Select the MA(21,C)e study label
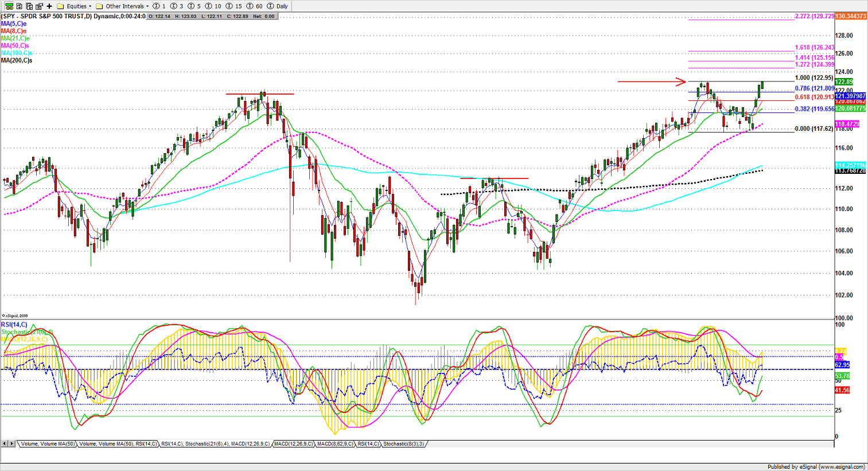Image resolution: width=868 pixels, height=471 pixels. click(x=15, y=38)
